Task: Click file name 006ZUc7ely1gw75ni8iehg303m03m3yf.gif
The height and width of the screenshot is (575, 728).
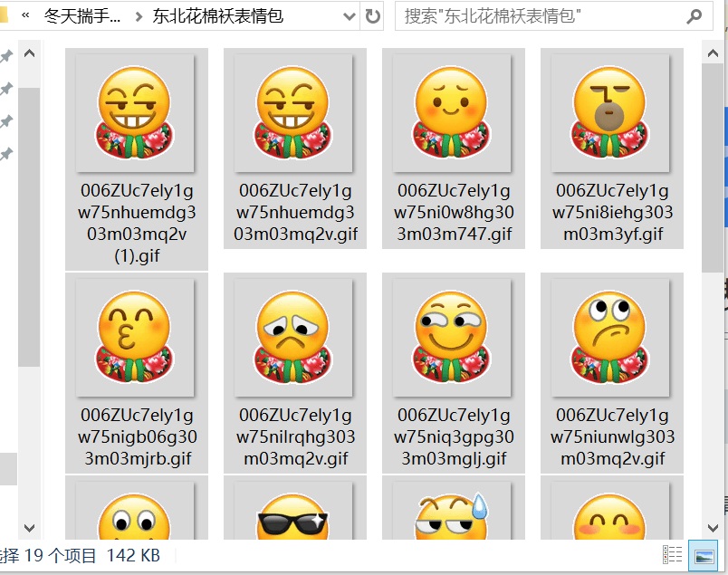Action: [612, 212]
